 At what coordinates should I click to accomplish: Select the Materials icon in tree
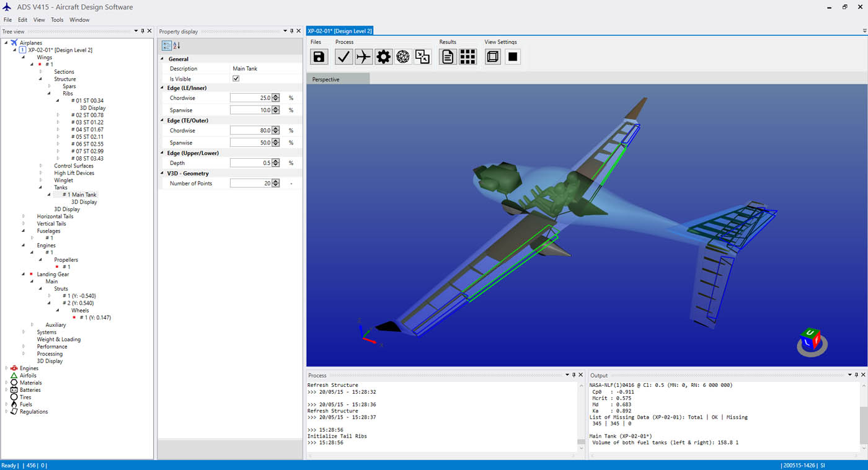coord(14,383)
